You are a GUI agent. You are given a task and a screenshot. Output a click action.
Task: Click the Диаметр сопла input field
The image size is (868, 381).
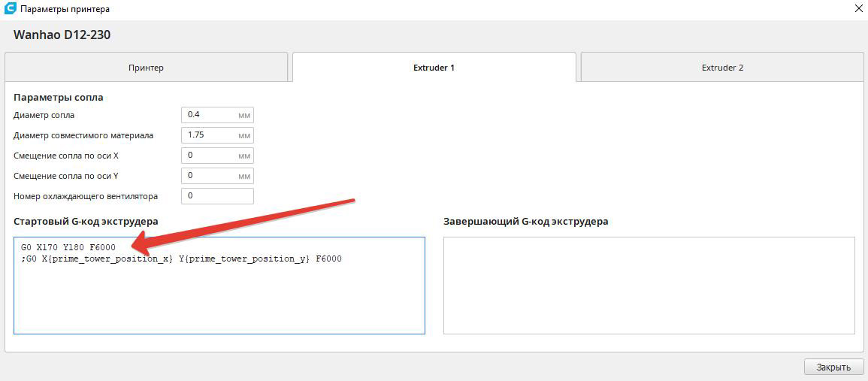coord(210,115)
